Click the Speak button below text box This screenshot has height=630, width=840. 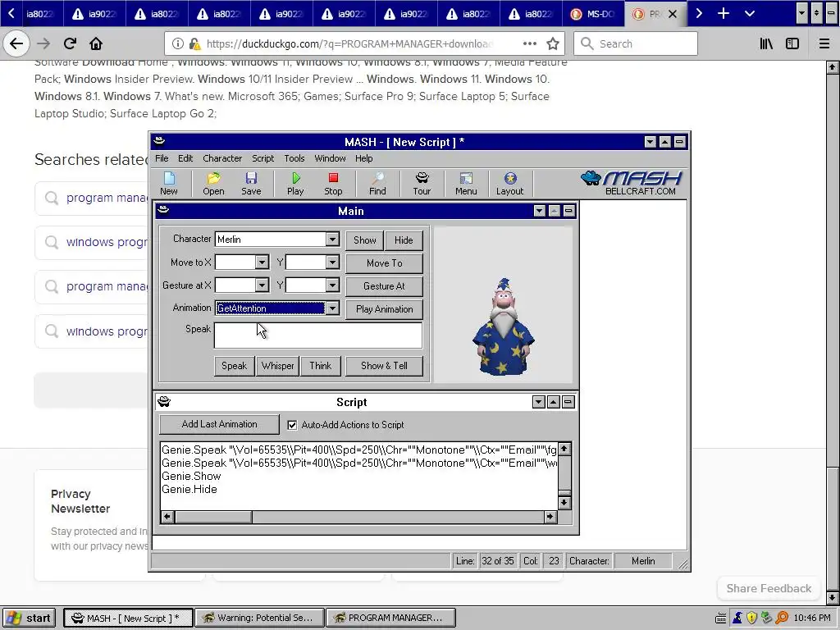pyautogui.click(x=234, y=366)
